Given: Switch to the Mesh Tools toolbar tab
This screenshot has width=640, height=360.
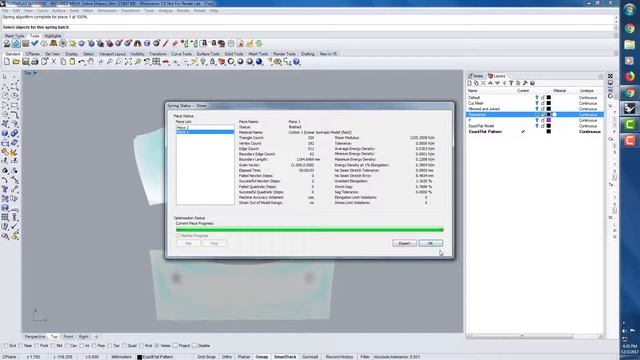Looking at the screenshot, I should click(258, 54).
